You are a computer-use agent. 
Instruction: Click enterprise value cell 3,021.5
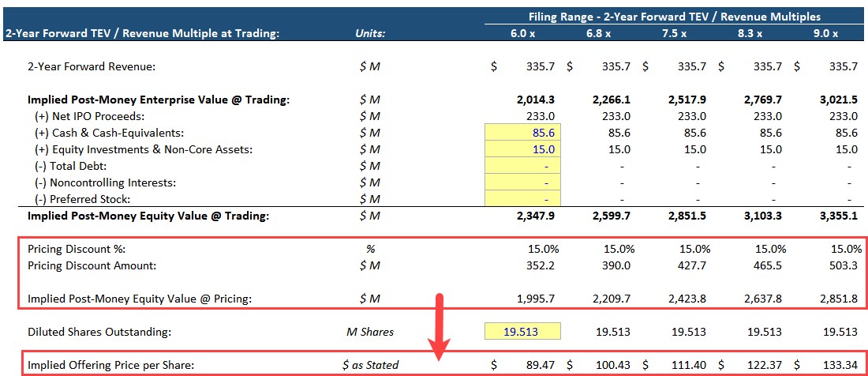click(838, 100)
